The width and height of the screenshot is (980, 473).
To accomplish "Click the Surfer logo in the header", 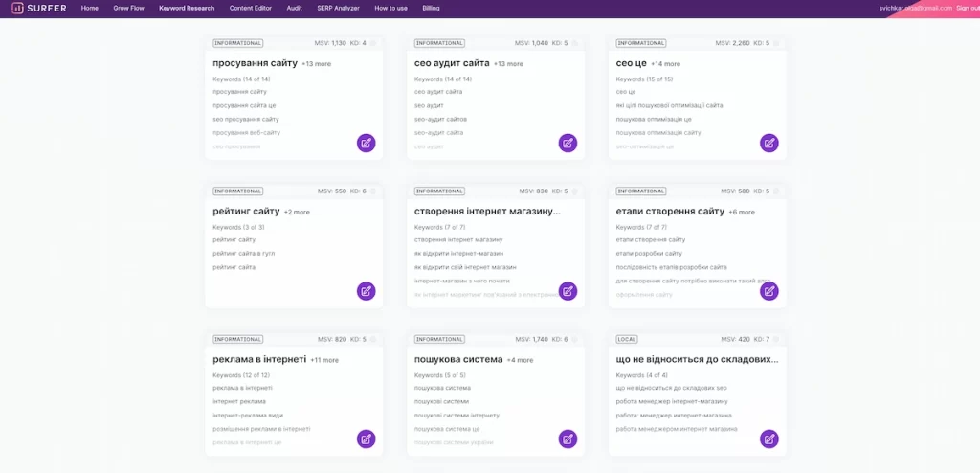I will coord(38,8).
